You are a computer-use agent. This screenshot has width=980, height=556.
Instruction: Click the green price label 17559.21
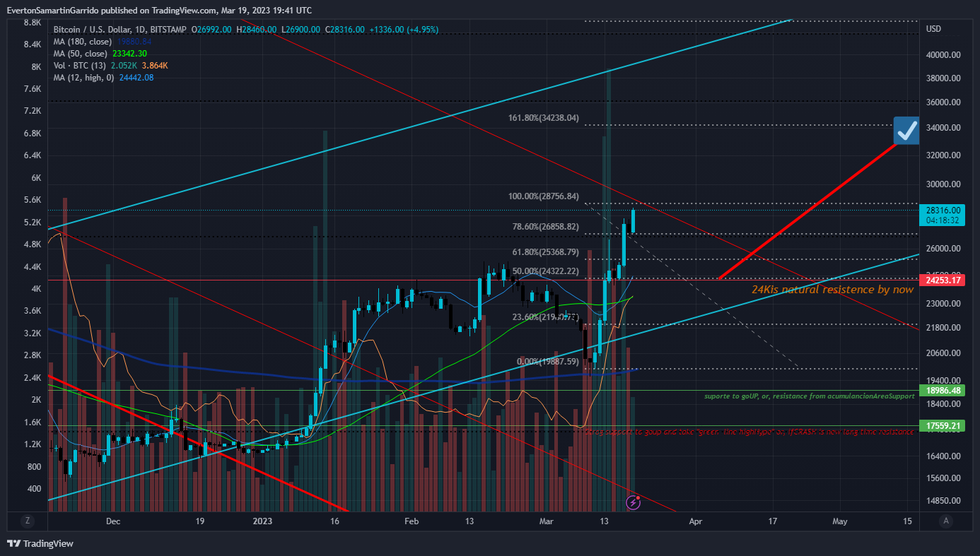[943, 426]
